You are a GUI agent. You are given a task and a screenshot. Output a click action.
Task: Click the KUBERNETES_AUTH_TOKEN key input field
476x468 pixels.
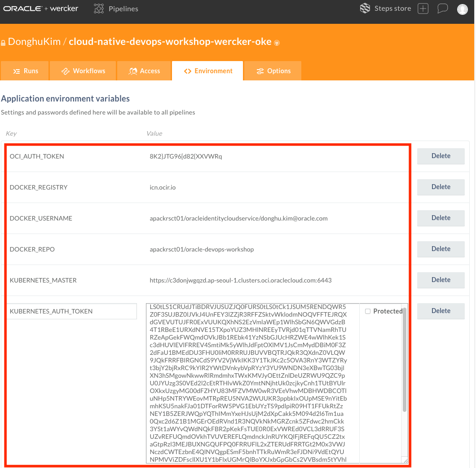coord(72,311)
